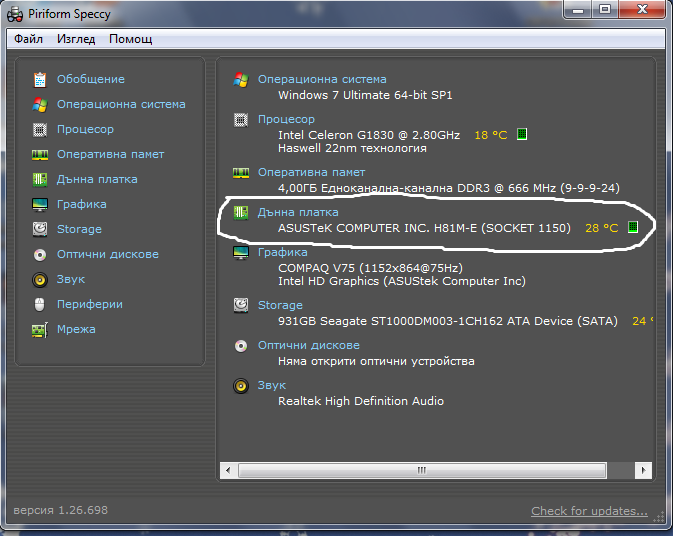Open Периферии section from sidebar
The width and height of the screenshot is (673, 536).
(x=90, y=305)
